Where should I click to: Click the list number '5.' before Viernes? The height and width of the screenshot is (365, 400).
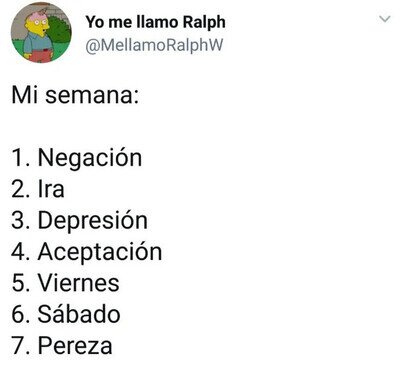22,283
